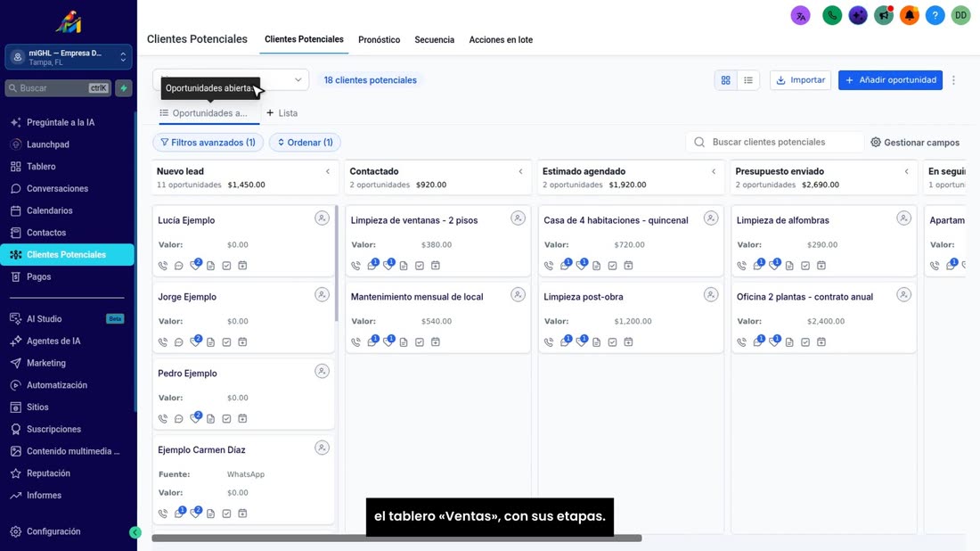The image size is (980, 551).
Task: Open the DD user avatar menu
Action: pos(960,16)
